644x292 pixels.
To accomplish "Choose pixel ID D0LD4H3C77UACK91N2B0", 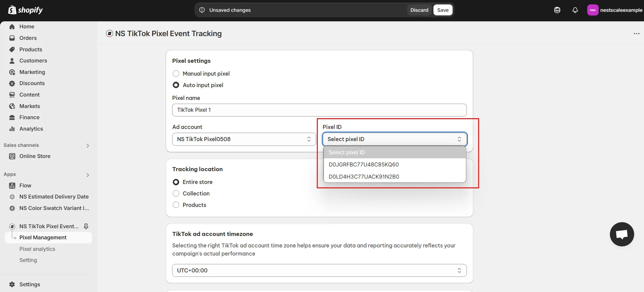I will coord(395,177).
